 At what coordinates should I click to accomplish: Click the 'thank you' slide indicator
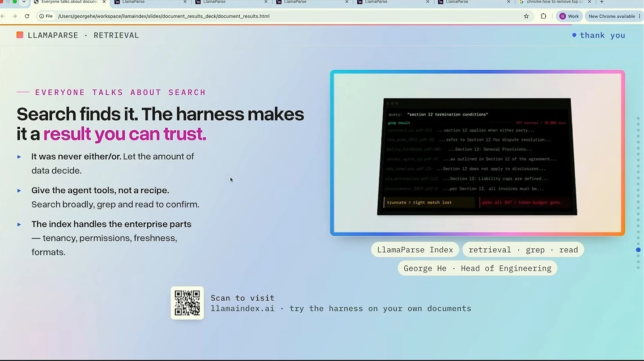point(598,35)
